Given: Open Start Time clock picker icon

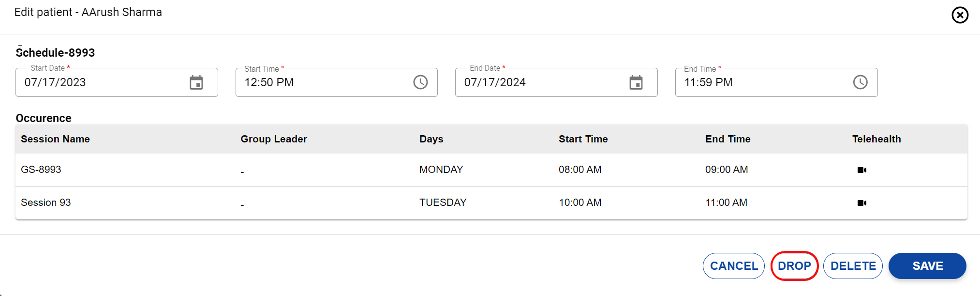Looking at the screenshot, I should click(x=420, y=82).
